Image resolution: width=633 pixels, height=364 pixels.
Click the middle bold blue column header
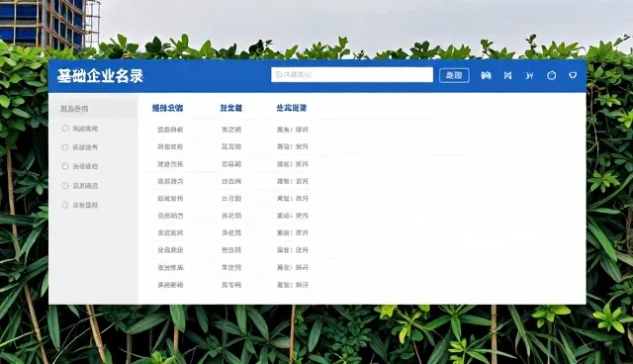230,108
